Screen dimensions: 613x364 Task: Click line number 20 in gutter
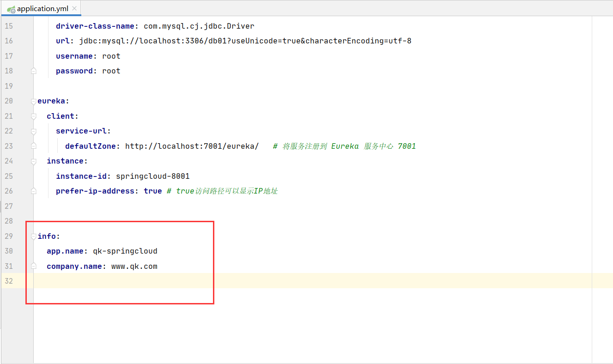click(9, 101)
